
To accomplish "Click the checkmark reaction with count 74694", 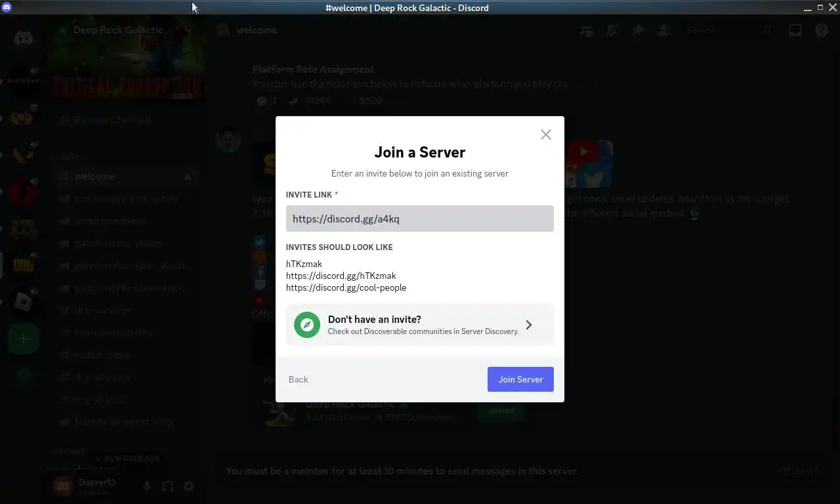I will coord(310,101).
